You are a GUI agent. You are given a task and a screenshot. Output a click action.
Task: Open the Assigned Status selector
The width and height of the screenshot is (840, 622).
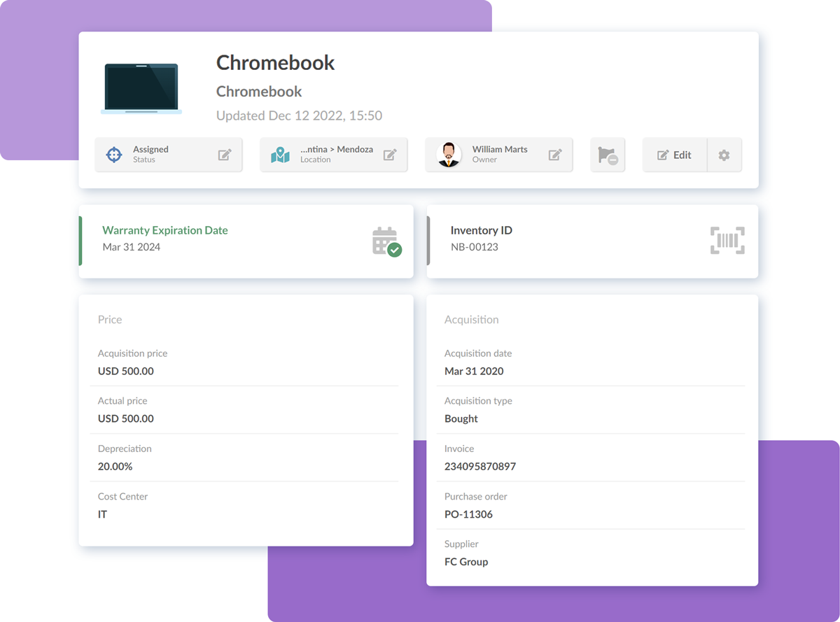click(x=168, y=155)
